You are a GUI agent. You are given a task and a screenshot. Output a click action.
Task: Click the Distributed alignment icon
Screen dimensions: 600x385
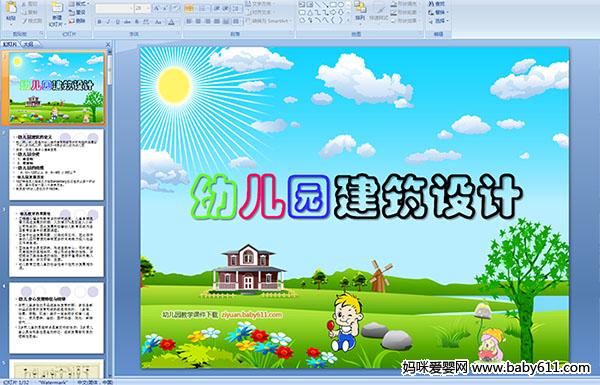[226, 21]
